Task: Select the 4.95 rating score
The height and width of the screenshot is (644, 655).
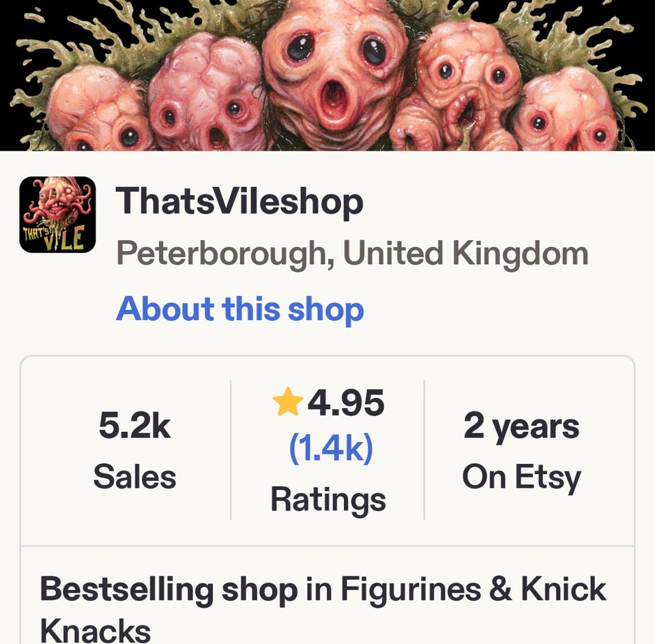Action: (346, 402)
